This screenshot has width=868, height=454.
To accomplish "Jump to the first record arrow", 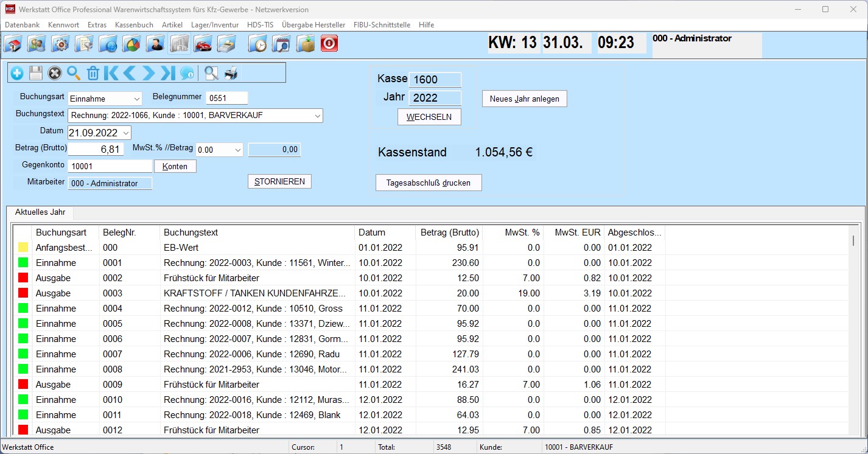I will 111,74.
